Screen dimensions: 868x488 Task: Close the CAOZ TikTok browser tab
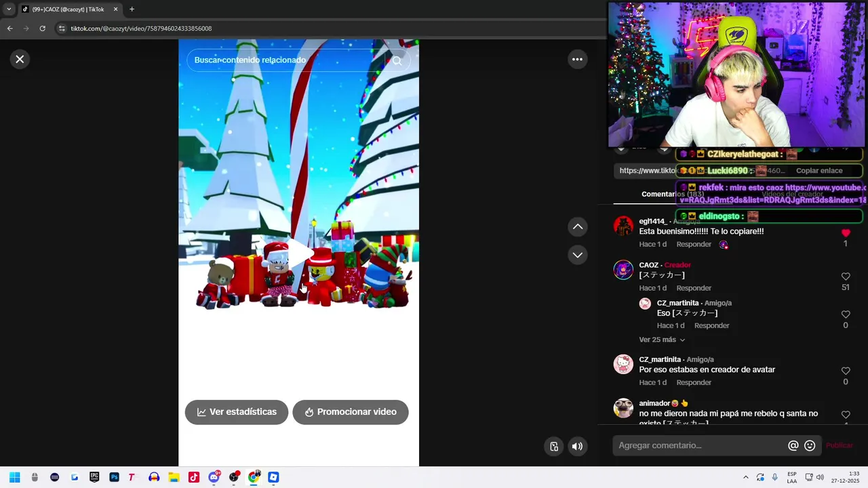click(x=115, y=9)
